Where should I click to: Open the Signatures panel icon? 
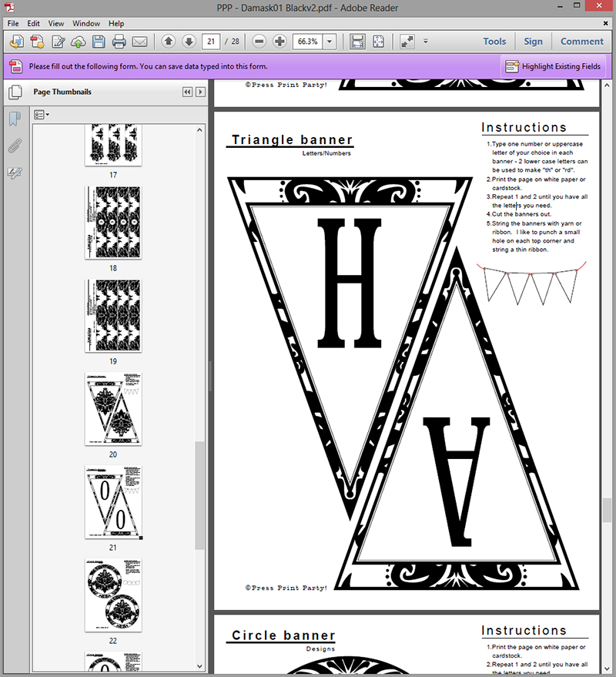[x=15, y=173]
